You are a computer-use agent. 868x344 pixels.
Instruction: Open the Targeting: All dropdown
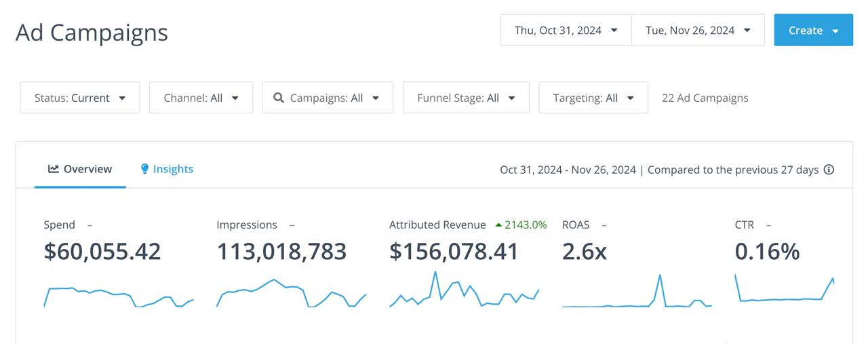[593, 98]
